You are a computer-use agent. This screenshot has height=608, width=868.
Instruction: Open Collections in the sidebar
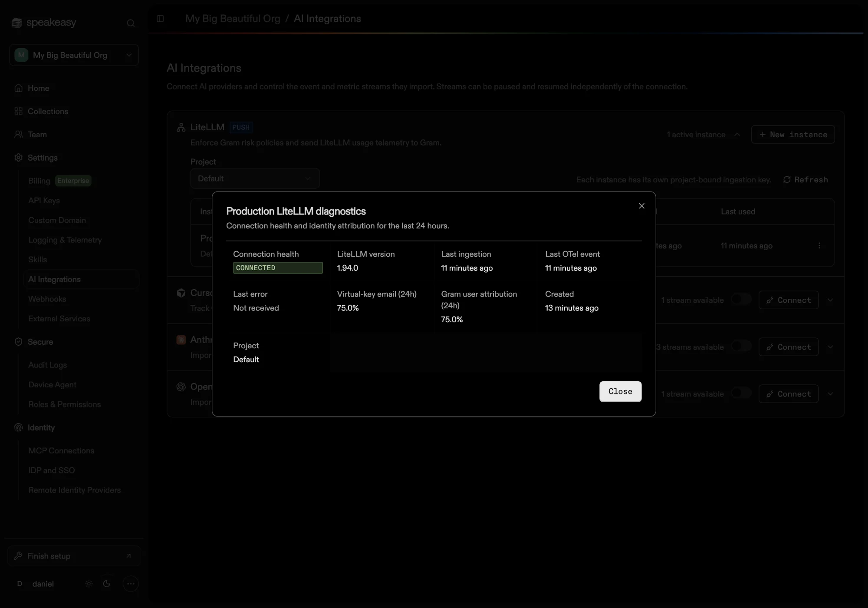coord(48,112)
